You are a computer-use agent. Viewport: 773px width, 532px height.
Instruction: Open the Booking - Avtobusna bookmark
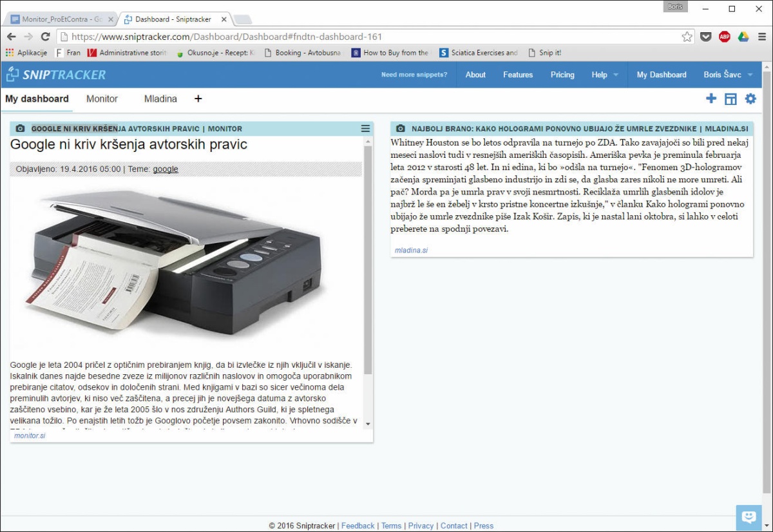tap(302, 53)
